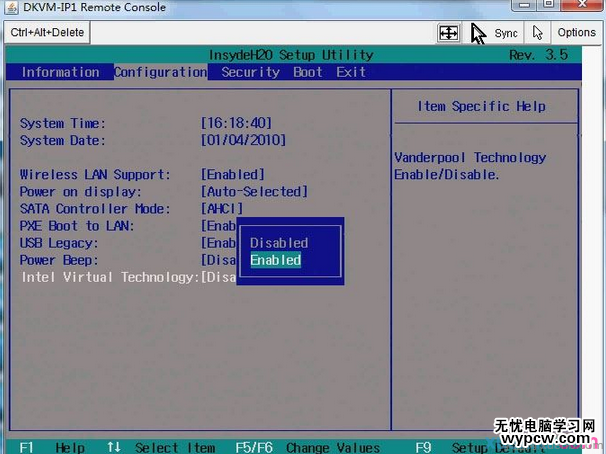Open Power Beep value
The height and width of the screenshot is (454, 606).
coord(218,260)
